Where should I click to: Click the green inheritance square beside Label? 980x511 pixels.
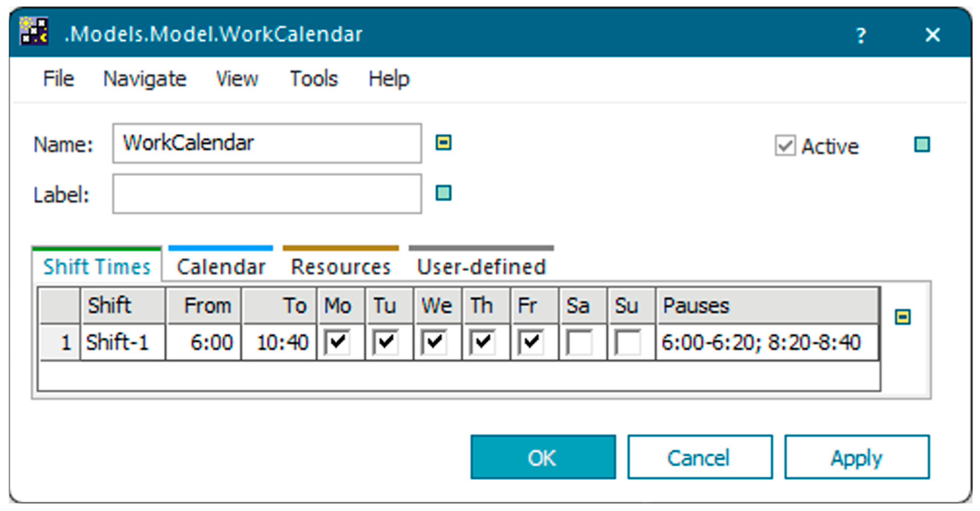click(x=443, y=193)
